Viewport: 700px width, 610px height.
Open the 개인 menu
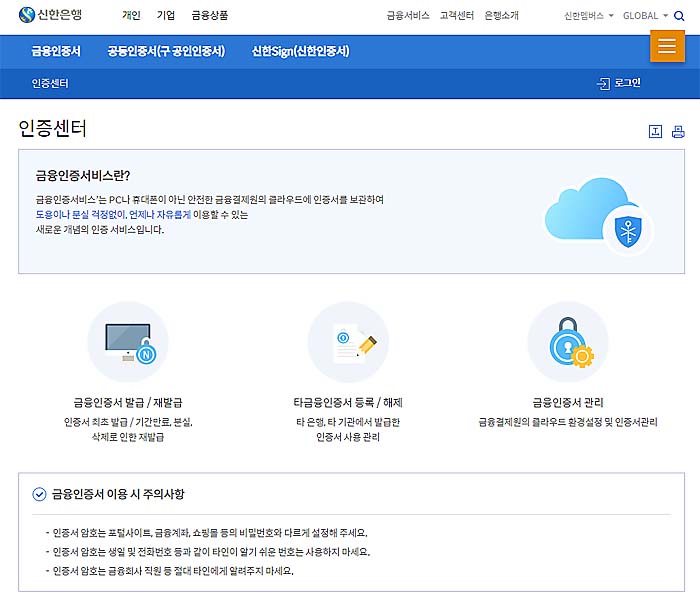131,16
